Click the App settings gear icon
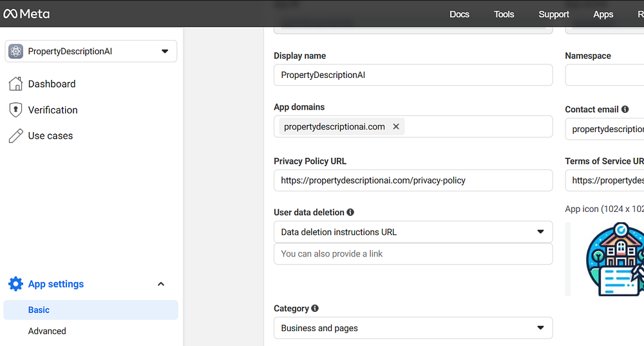This screenshot has height=346, width=644. pos(15,284)
